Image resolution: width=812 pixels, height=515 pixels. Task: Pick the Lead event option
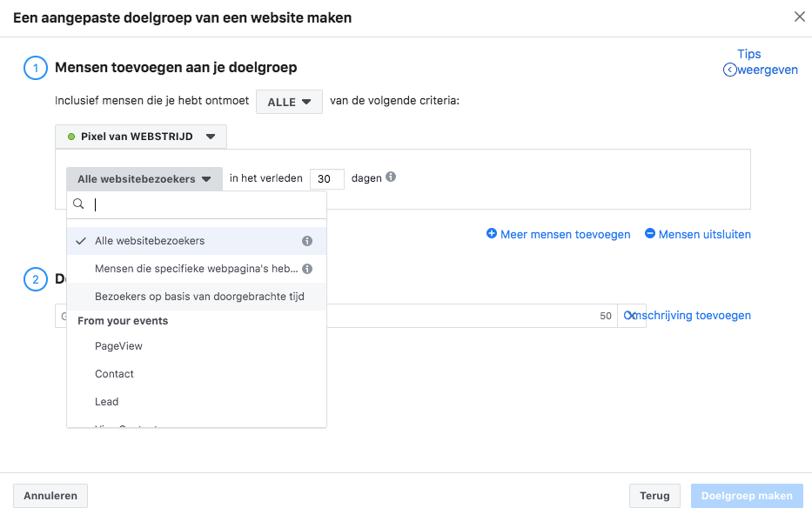tap(106, 402)
